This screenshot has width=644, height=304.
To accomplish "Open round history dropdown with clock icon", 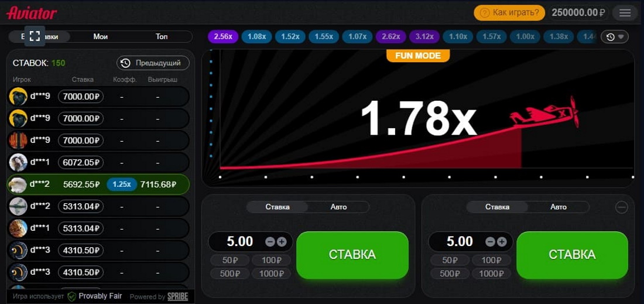I will [x=615, y=37].
